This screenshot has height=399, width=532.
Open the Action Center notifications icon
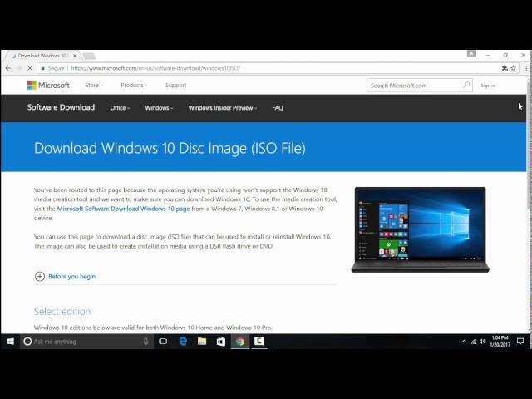(520, 342)
